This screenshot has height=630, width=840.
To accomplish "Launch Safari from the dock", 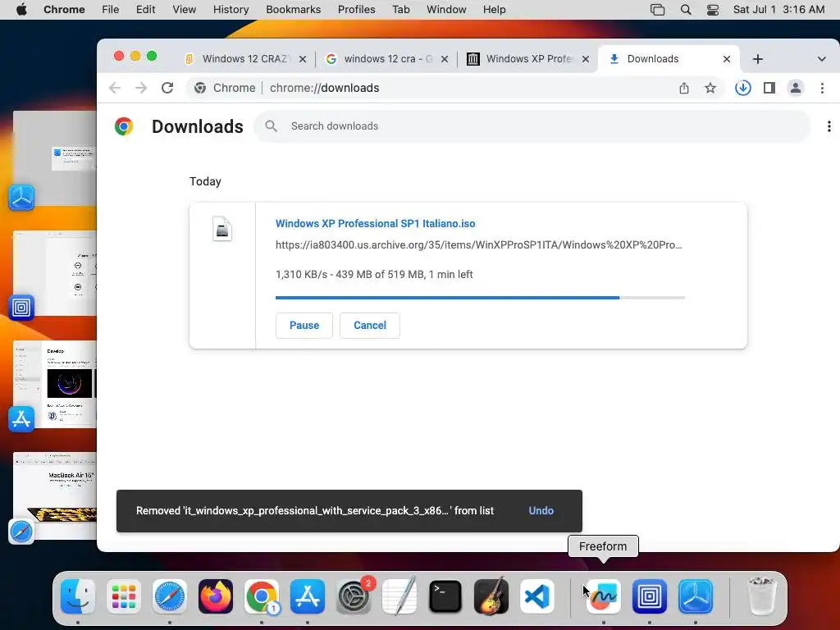I will [170, 596].
